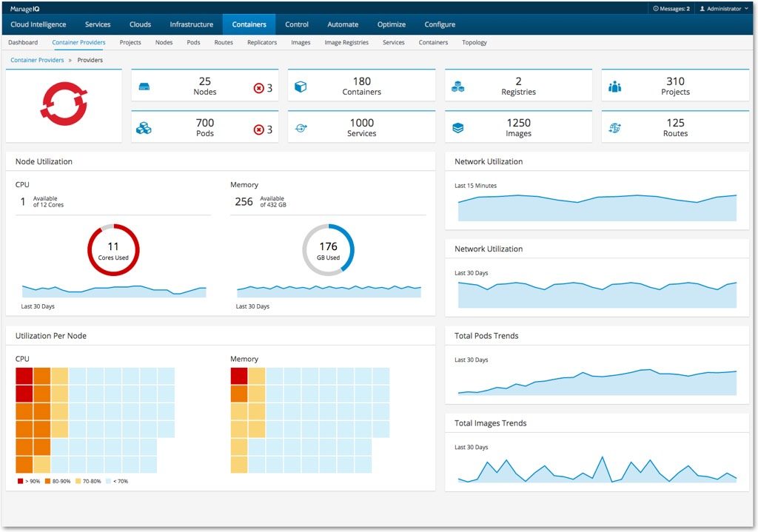
Task: Click the Services globe icon
Action: point(301,127)
